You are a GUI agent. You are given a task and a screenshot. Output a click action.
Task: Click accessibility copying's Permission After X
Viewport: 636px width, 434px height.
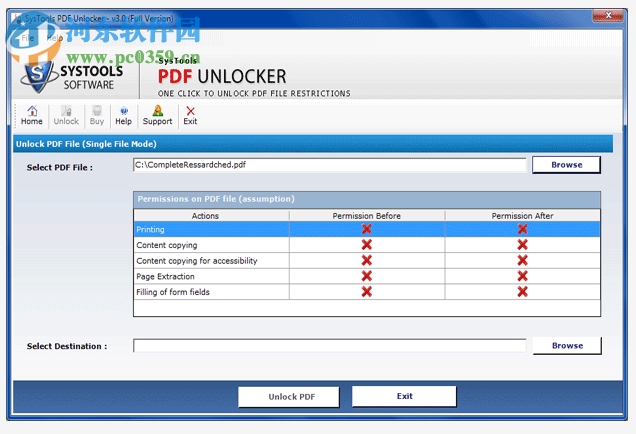click(522, 260)
